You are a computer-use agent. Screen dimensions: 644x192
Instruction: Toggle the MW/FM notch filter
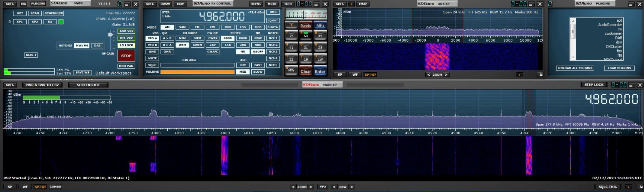[82, 46]
